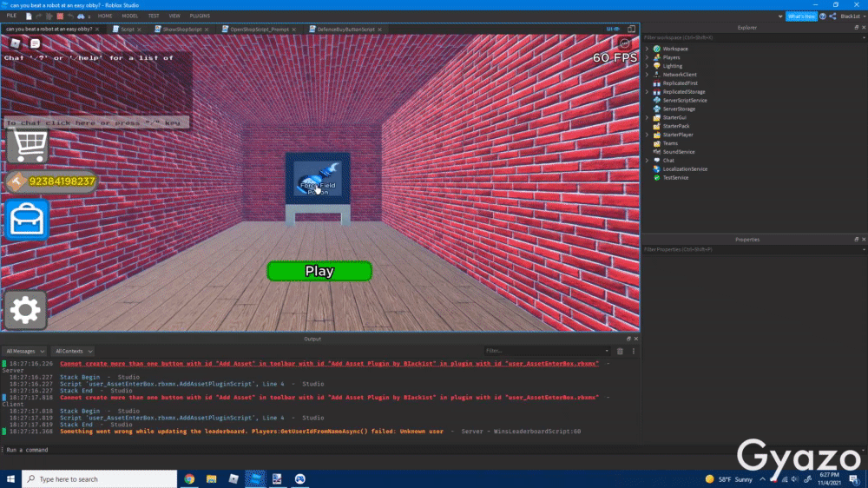Open the Blacklst account dropdown
This screenshot has height=488, width=868.
pos(852,16)
